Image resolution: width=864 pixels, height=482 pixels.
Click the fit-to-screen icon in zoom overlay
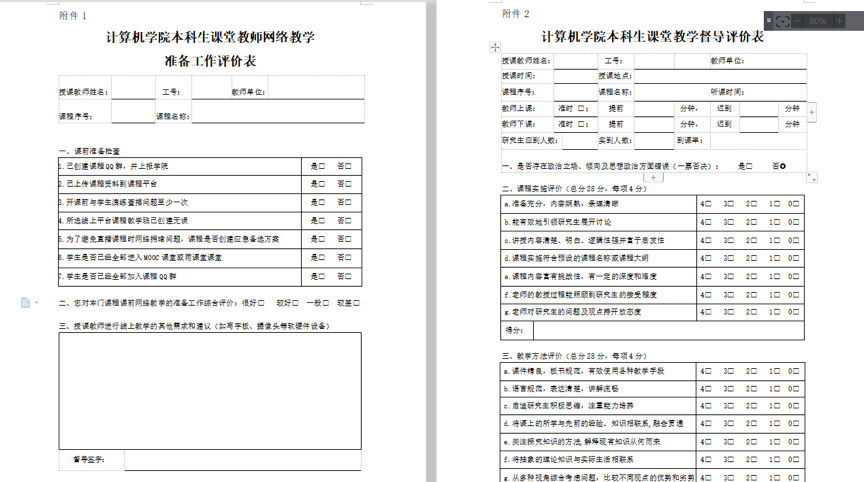click(x=785, y=20)
